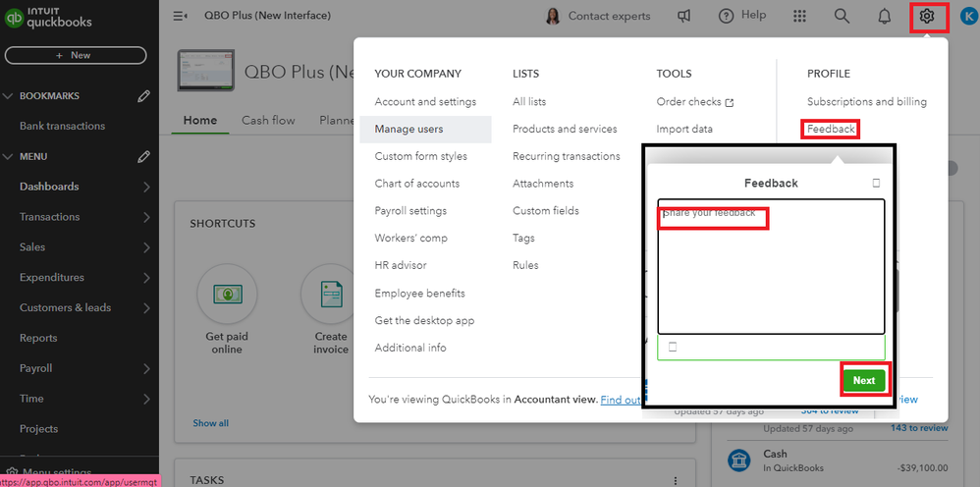Click the search magnifier icon
The image size is (980, 487).
coord(842,17)
